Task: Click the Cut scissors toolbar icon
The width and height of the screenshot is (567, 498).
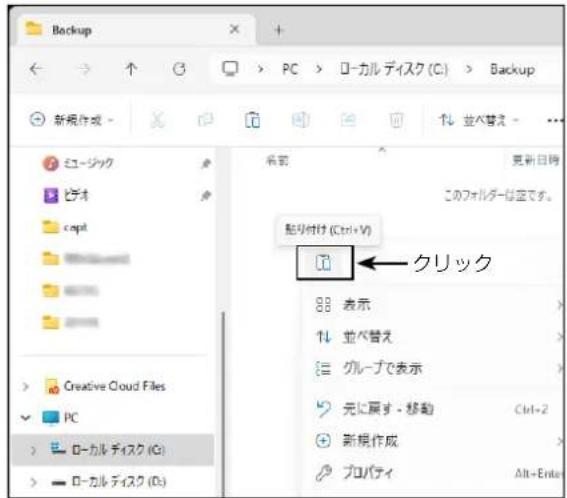Action: (157, 120)
